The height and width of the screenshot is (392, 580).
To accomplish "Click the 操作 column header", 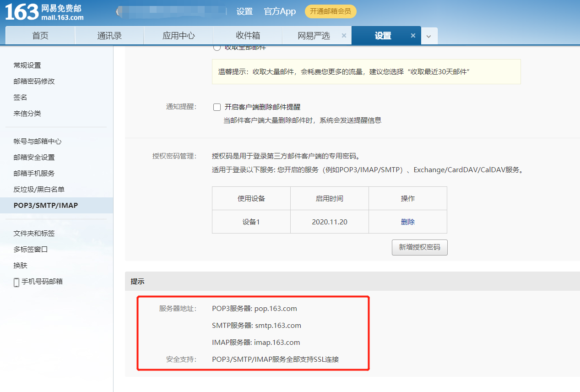I will (x=408, y=198).
